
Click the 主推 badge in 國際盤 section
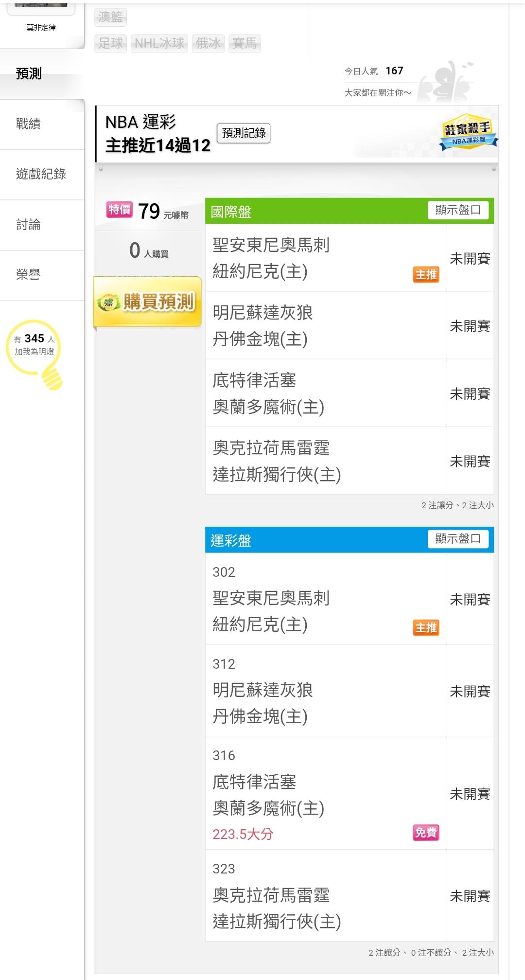(426, 275)
